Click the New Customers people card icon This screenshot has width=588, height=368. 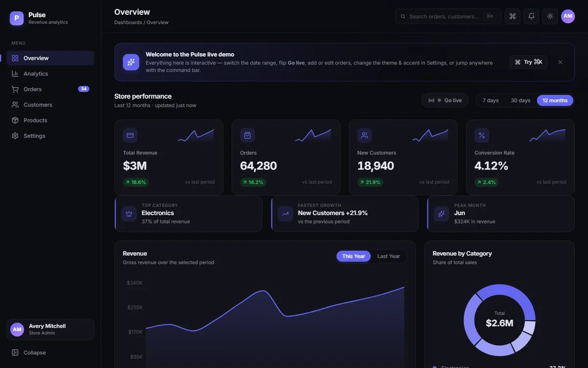click(x=365, y=135)
